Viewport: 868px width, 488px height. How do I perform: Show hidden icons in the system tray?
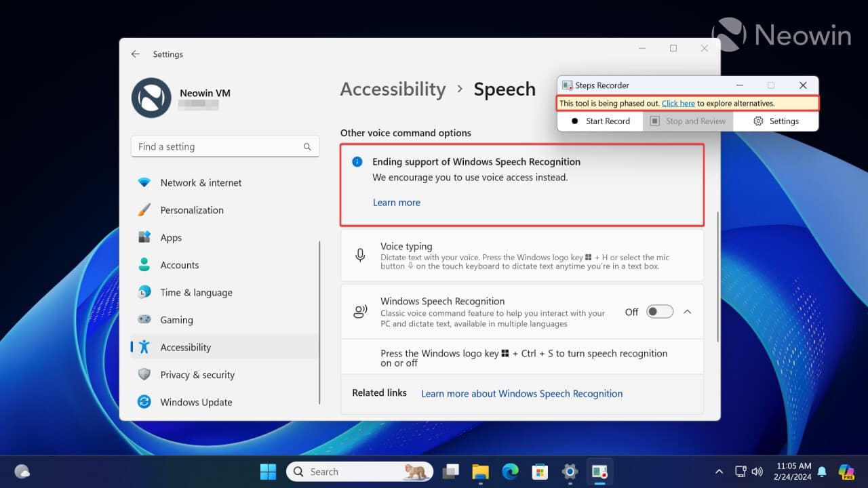pyautogui.click(x=719, y=471)
